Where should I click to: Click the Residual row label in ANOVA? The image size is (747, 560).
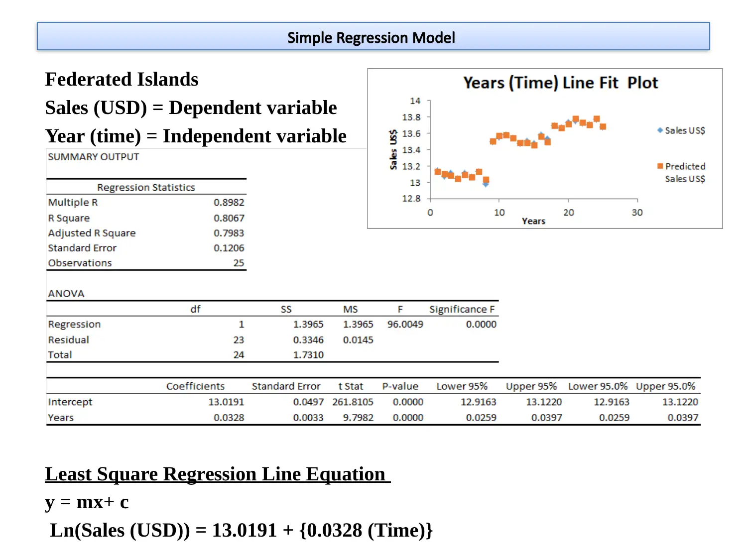pyautogui.click(x=68, y=340)
